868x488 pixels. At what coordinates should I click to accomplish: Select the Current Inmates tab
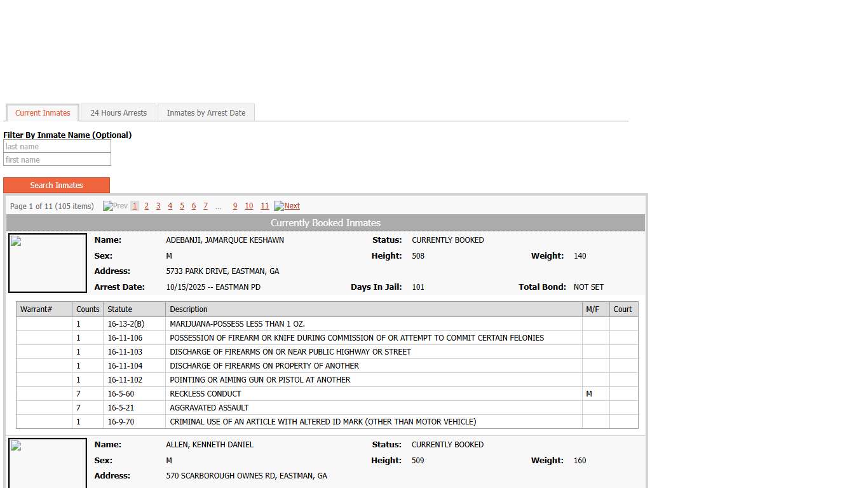pyautogui.click(x=43, y=113)
